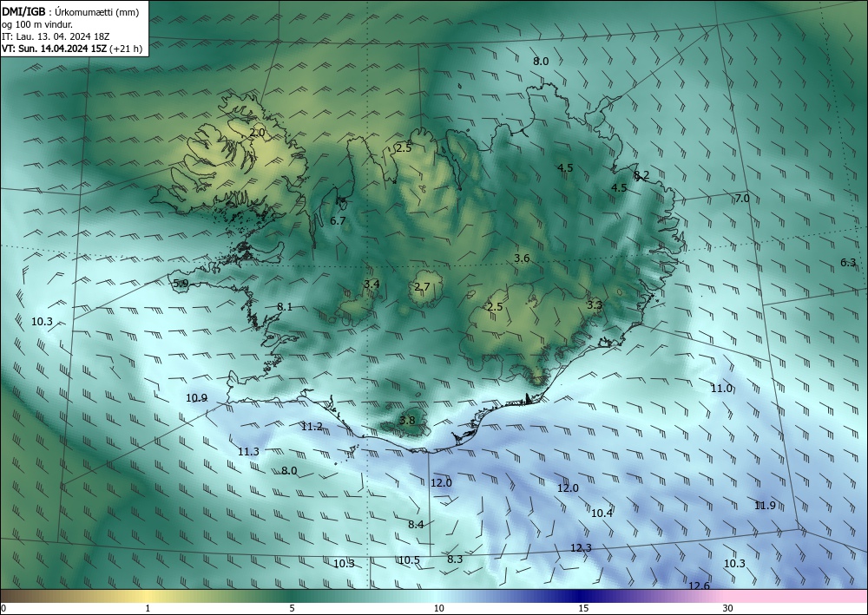Select the 11.3 value label

pyautogui.click(x=248, y=452)
